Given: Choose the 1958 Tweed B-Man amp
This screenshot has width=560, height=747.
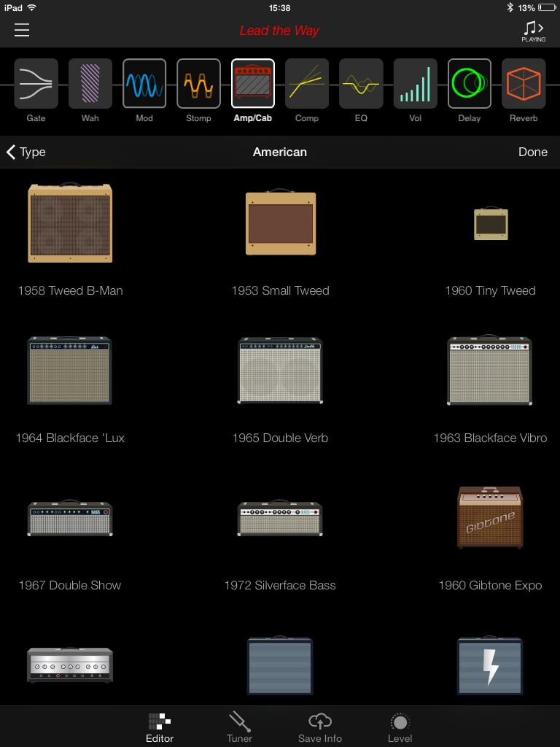Looking at the screenshot, I should tap(70, 223).
